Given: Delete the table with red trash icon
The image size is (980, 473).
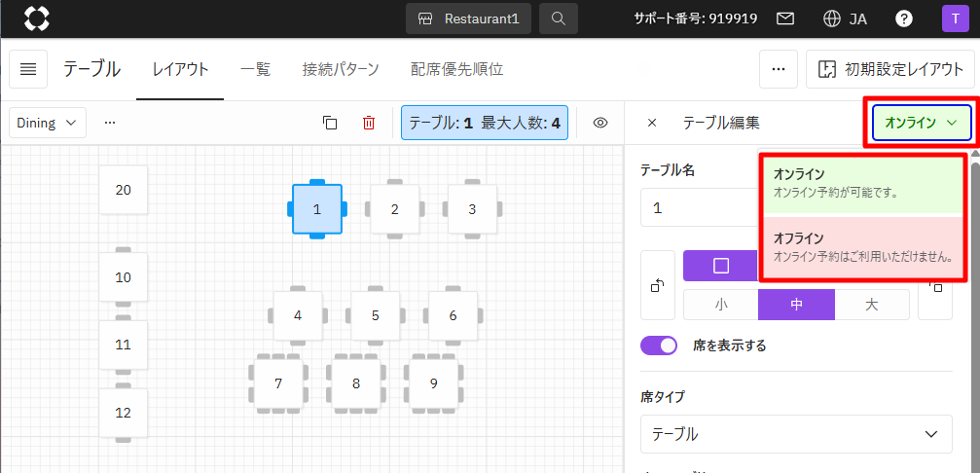Looking at the screenshot, I should click(x=369, y=123).
